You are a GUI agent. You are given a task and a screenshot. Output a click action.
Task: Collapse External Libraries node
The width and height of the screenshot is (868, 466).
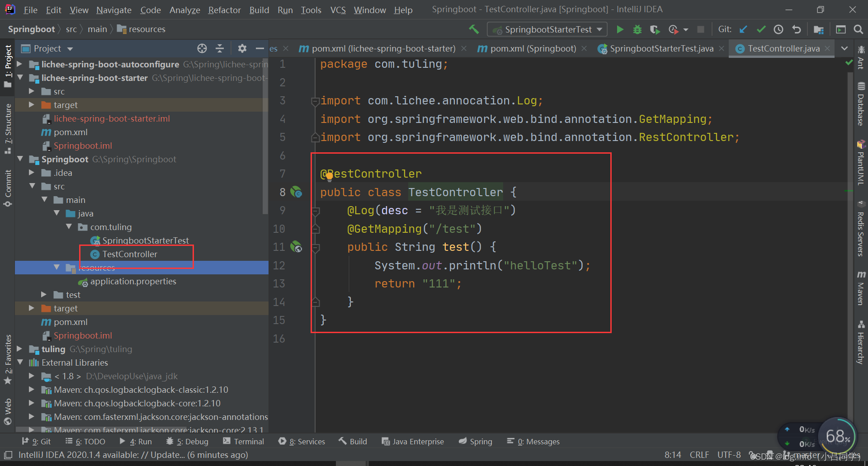[x=19, y=362]
